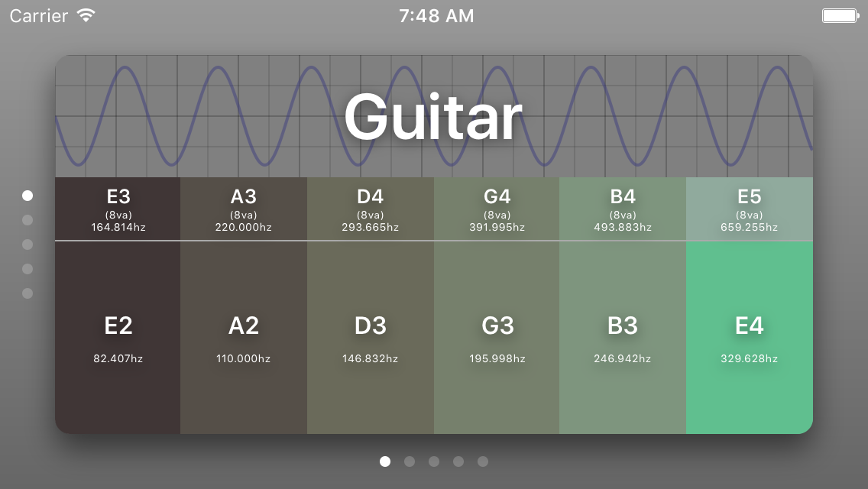
Task: Tap the E3 octave-up tile
Action: (118, 209)
